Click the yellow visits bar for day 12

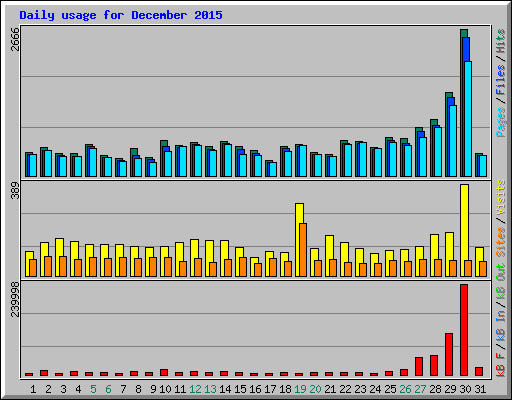[x=194, y=258]
